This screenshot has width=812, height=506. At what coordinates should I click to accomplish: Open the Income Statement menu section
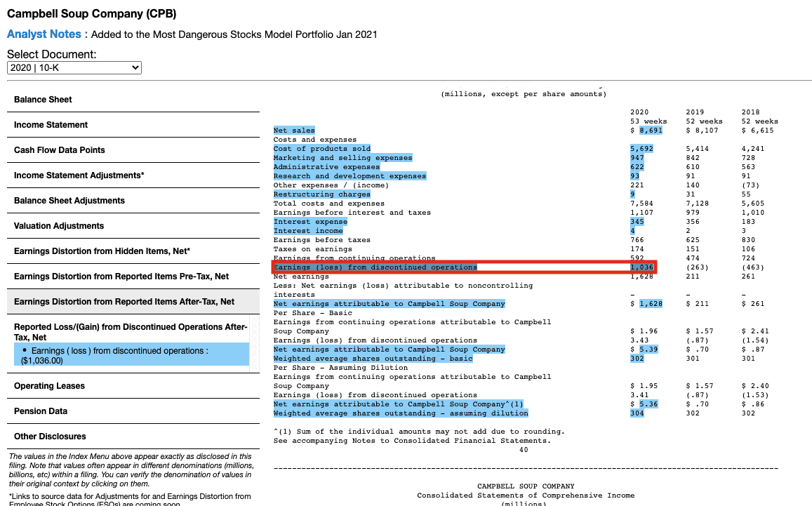coord(51,125)
